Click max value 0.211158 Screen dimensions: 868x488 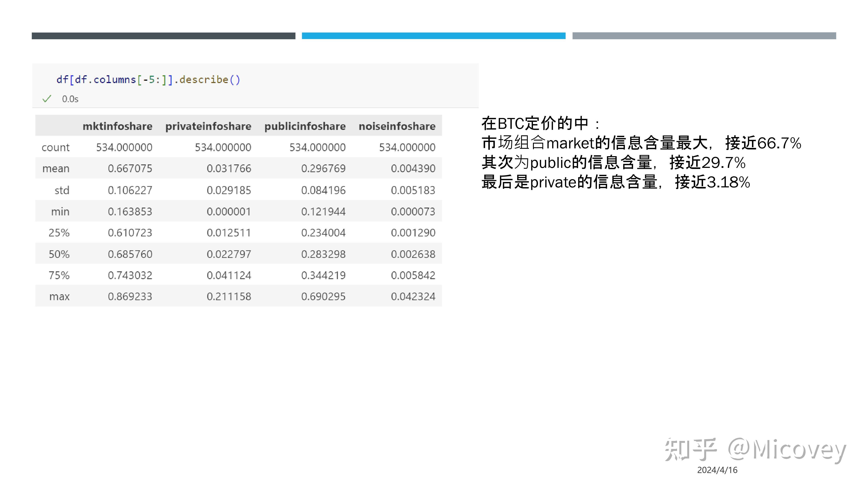[x=229, y=297]
